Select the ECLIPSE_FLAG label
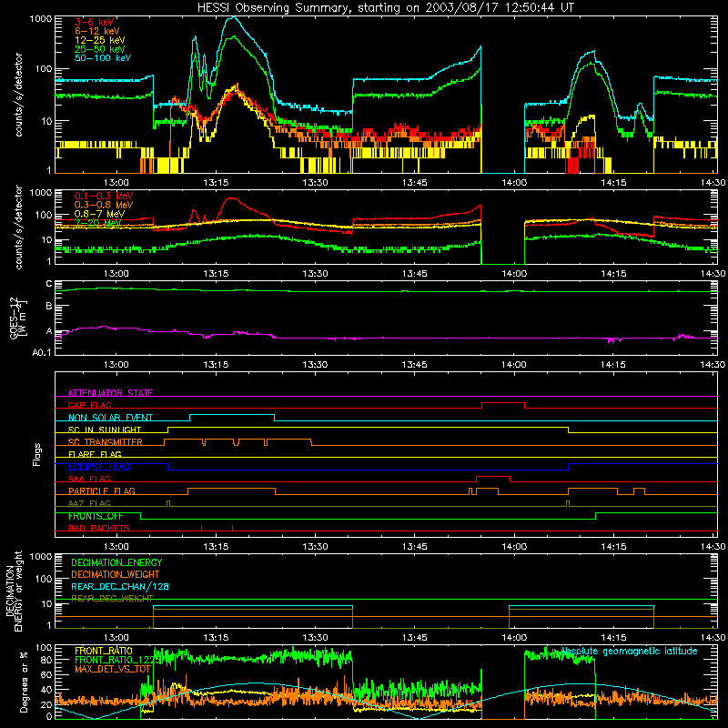The width and height of the screenshot is (728, 728). [x=99, y=467]
